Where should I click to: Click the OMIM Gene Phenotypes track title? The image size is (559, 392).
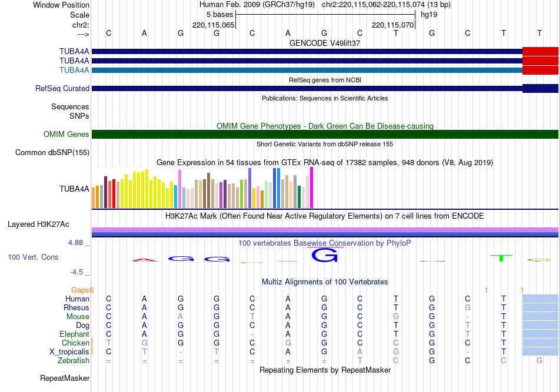[x=325, y=126]
